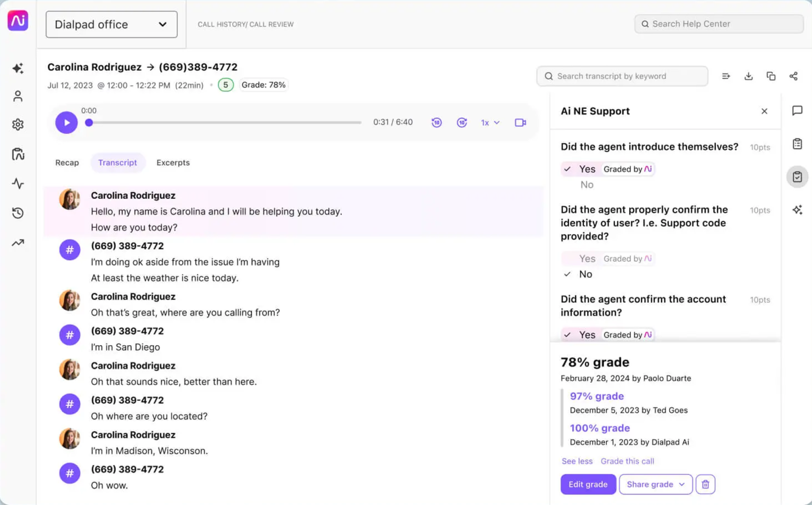Play the call recording
The height and width of the screenshot is (505, 812).
point(66,122)
